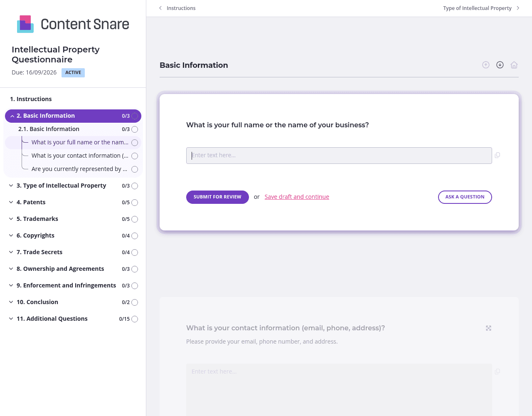The width and height of the screenshot is (532, 416).
Task: Open 6. Copyrights section label
Action: 35,235
